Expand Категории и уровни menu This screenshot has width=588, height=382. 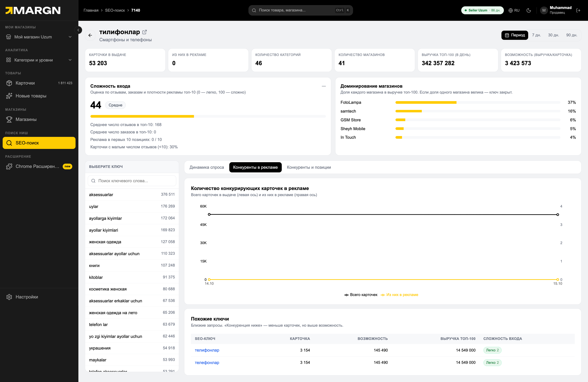pos(39,60)
